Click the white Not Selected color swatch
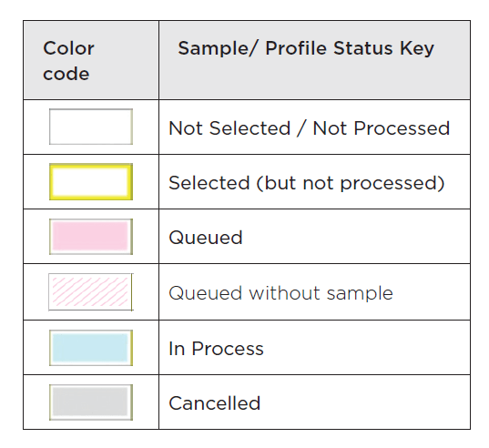The width and height of the screenshot is (489, 448). pyautogui.click(x=91, y=127)
